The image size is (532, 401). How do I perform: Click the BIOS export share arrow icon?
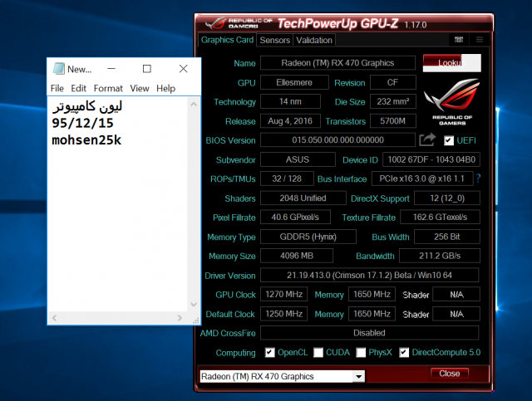click(427, 139)
